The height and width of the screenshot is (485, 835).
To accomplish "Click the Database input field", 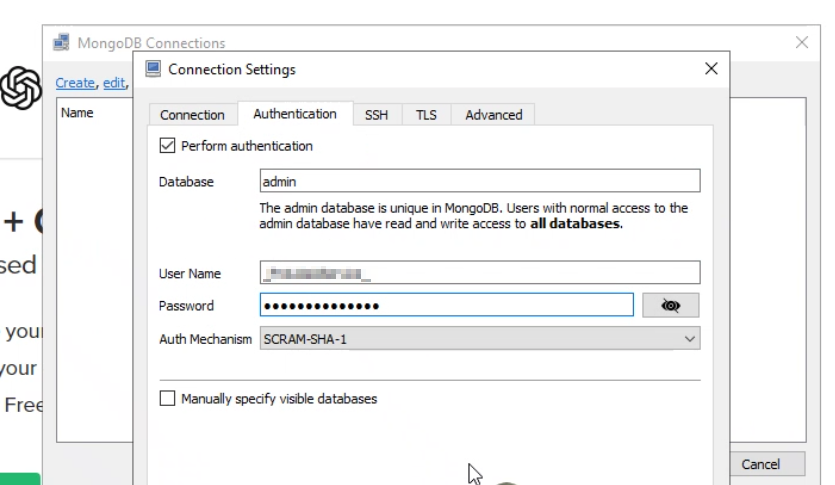I will tap(480, 181).
